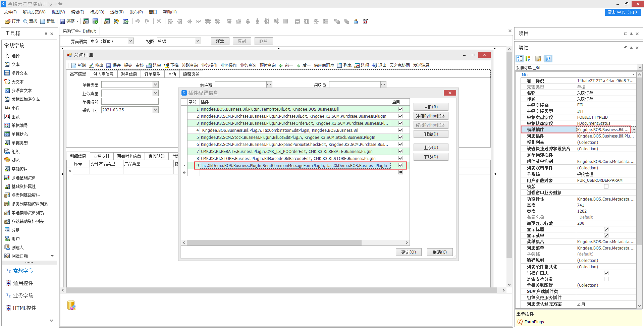Click the 新建 (New) toolbar icon
Viewport: 644px width, 328px height.
coord(43,21)
